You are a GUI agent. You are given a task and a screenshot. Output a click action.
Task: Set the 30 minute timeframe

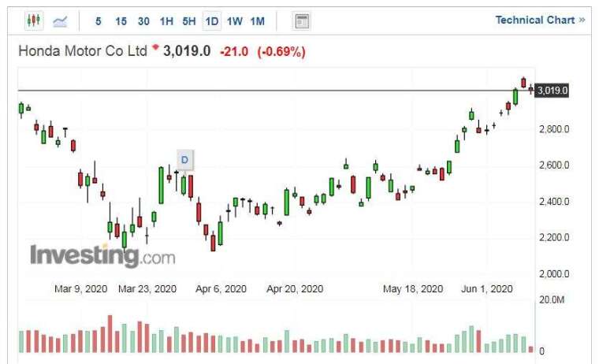point(143,21)
